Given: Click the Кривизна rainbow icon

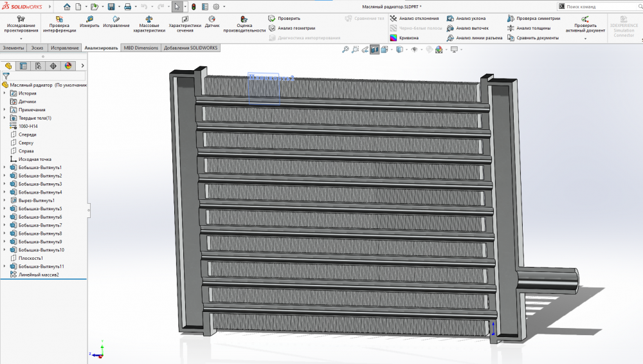Looking at the screenshot, I should (x=394, y=38).
